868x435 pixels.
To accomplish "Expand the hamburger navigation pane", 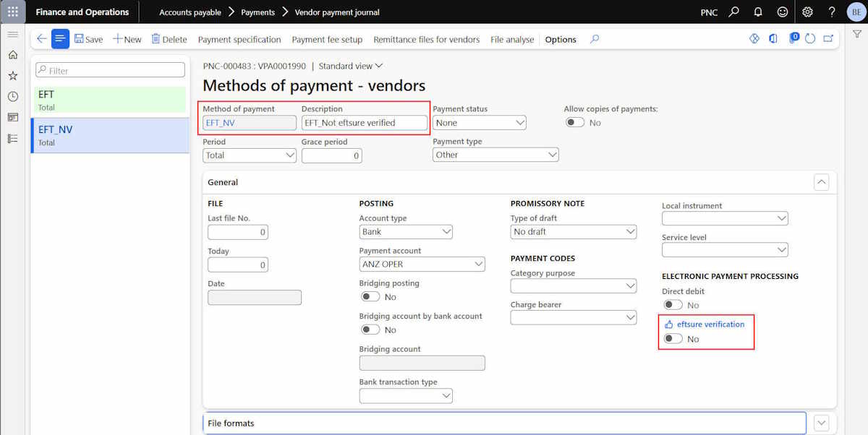I will click(x=12, y=35).
